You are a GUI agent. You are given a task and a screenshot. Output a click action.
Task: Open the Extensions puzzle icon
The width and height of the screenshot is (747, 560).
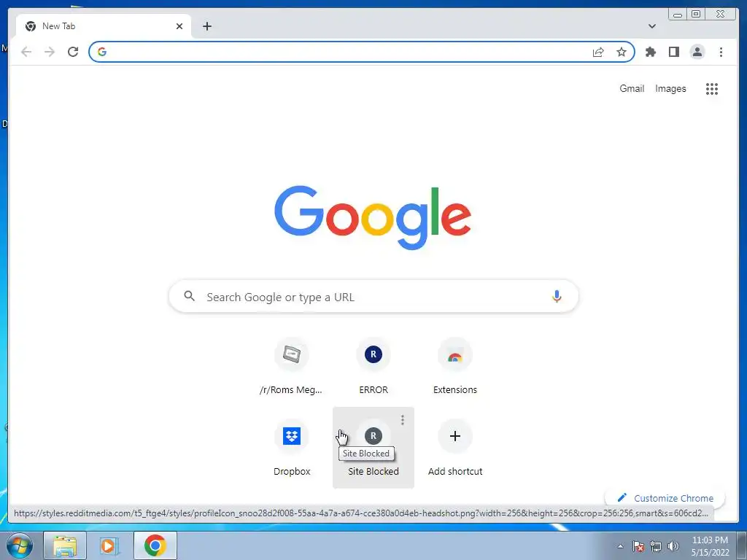(x=651, y=52)
